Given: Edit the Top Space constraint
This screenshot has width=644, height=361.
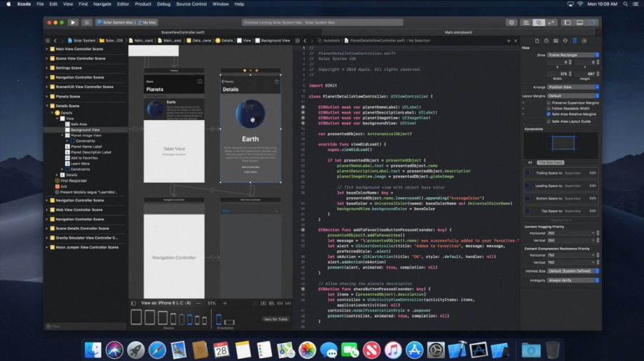Looking at the screenshot, I should 592,211.
